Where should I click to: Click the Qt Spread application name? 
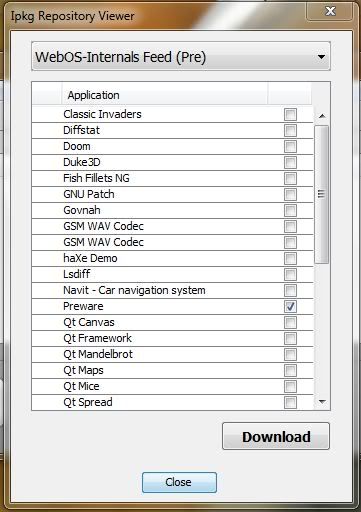(x=88, y=402)
